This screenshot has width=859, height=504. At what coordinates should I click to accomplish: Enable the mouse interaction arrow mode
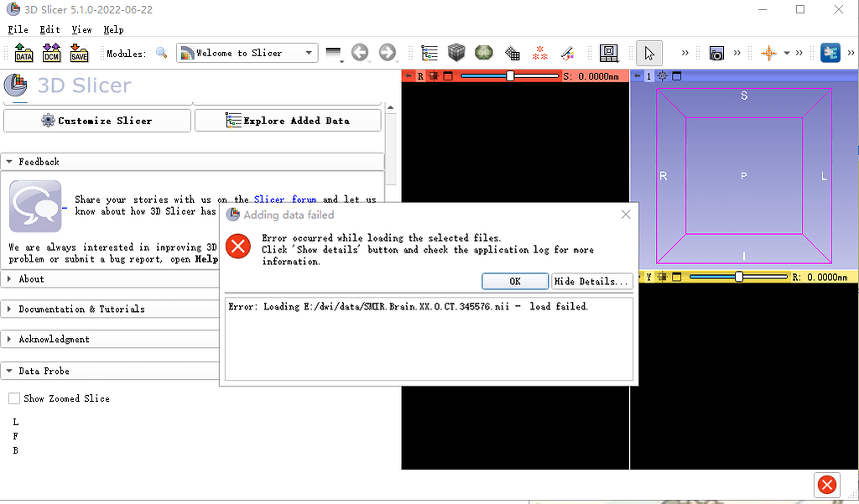click(x=648, y=52)
